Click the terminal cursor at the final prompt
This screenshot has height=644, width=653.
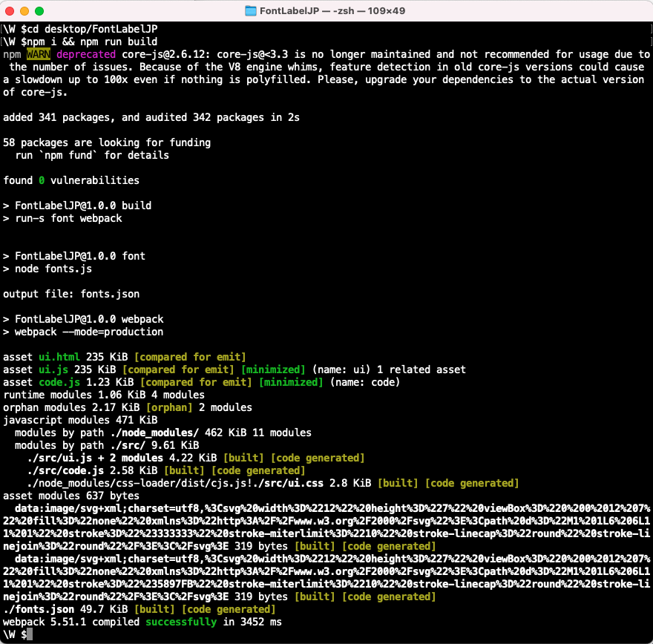click(x=30, y=634)
